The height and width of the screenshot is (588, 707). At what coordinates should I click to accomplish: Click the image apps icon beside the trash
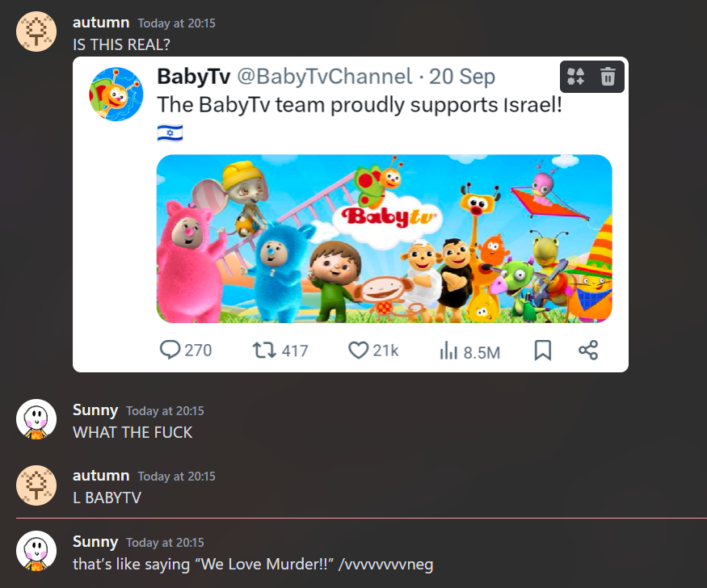[575, 77]
